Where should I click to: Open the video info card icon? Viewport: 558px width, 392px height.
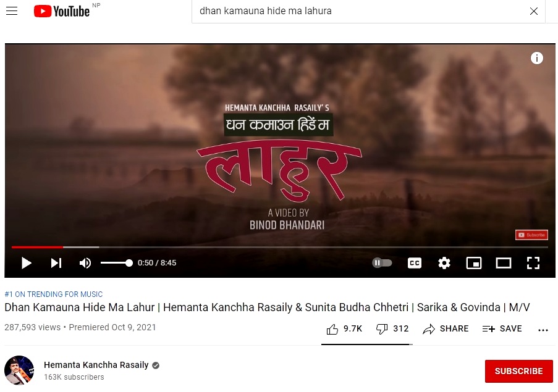point(536,58)
